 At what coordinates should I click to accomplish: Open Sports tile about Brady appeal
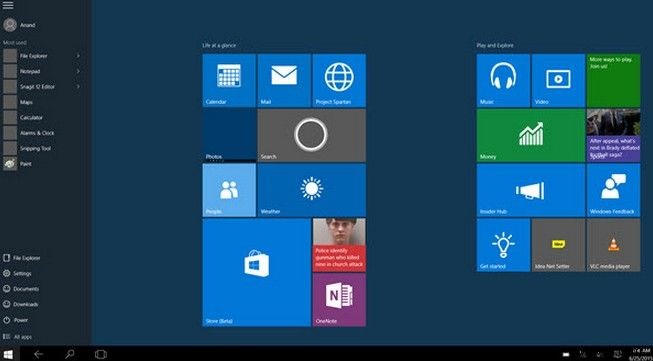[613, 135]
